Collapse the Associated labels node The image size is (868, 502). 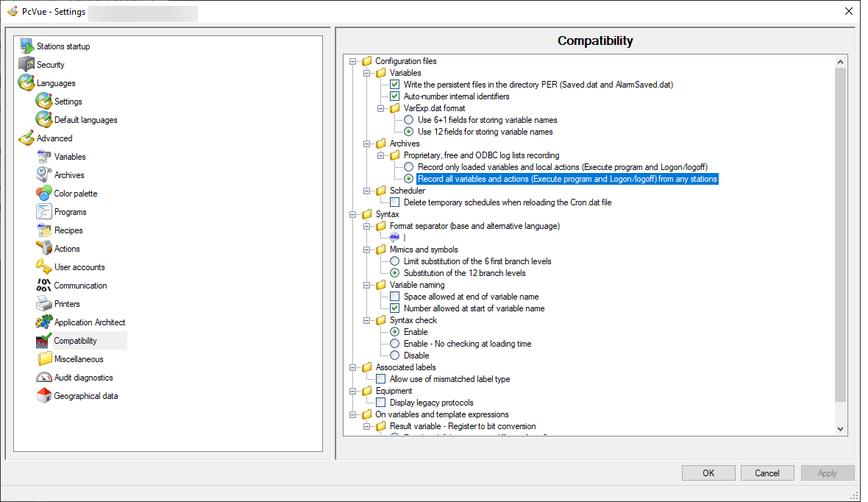[352, 367]
